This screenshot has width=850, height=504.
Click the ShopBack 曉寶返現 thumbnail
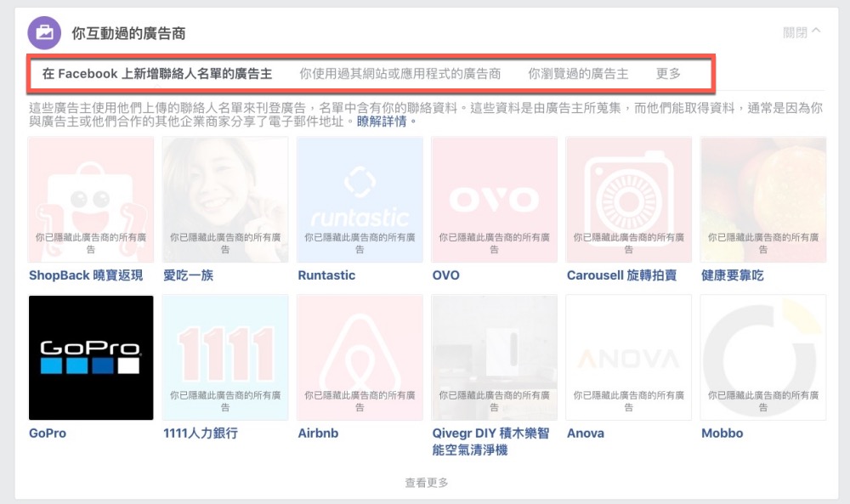coord(91,200)
